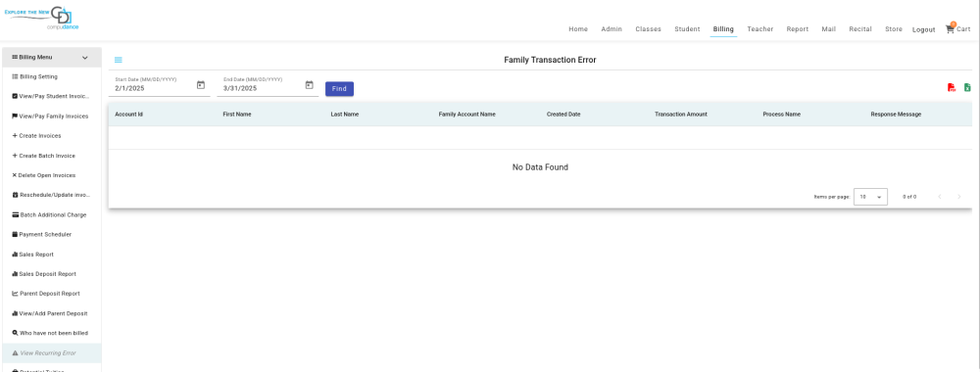Open the Start Date calendar picker
This screenshot has height=372, width=980.
click(201, 85)
